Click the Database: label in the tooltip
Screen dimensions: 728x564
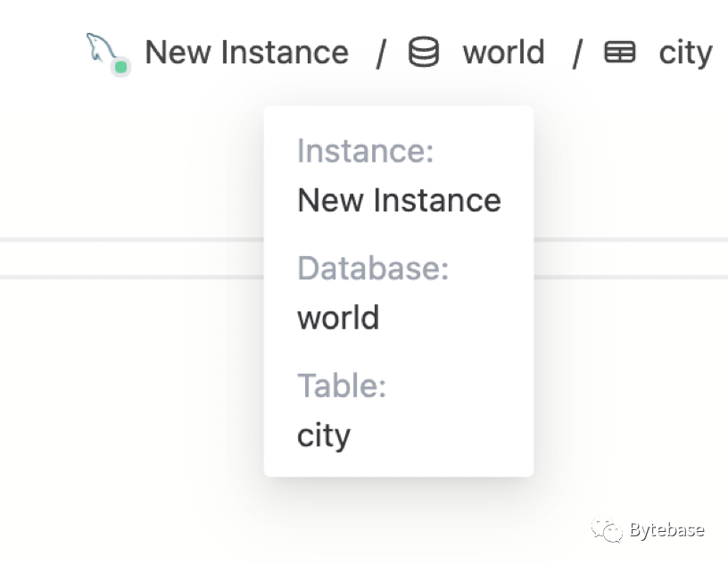pyautogui.click(x=372, y=268)
